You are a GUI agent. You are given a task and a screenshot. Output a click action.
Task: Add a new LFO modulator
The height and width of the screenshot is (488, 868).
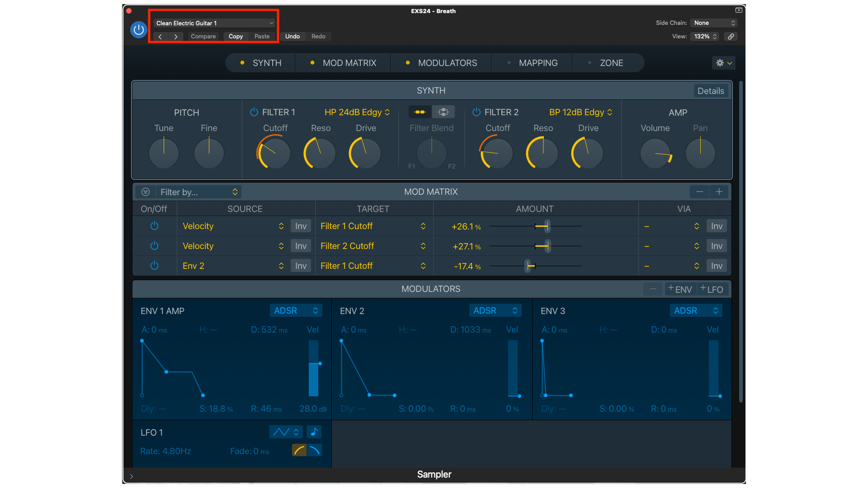coord(712,289)
